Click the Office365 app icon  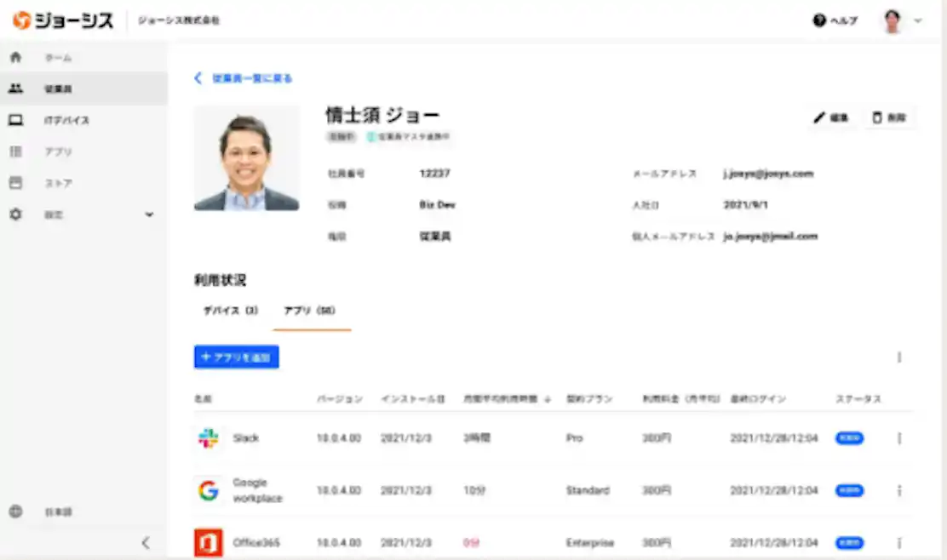coord(207,542)
